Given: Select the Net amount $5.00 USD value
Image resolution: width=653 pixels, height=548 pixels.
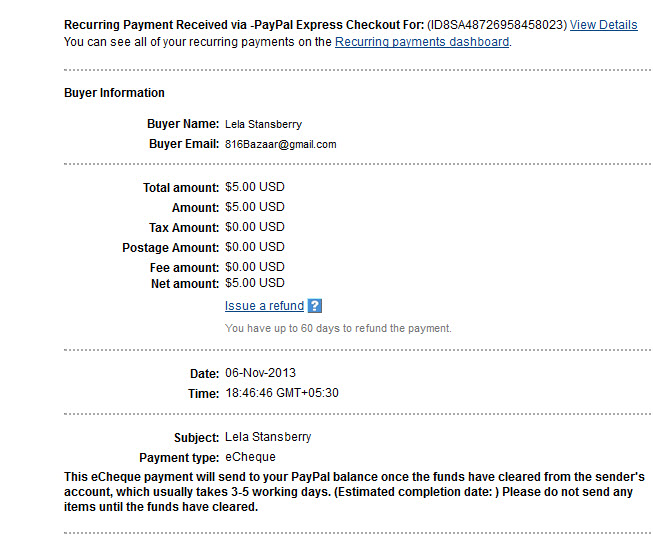Looking at the screenshot, I should point(255,283).
